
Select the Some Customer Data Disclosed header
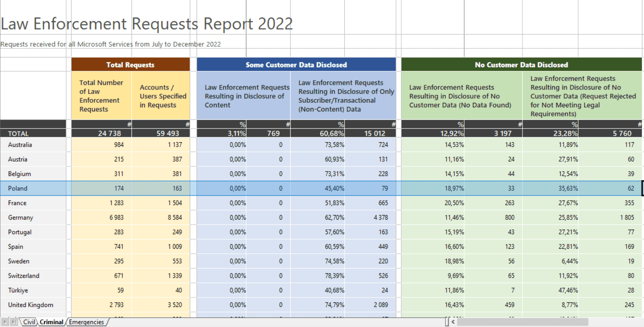pyautogui.click(x=296, y=64)
